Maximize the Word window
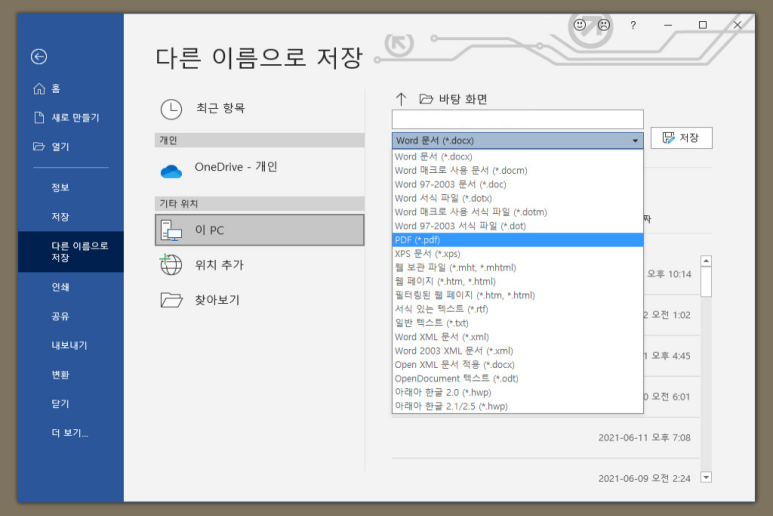The width and height of the screenshot is (773, 516). tap(703, 25)
